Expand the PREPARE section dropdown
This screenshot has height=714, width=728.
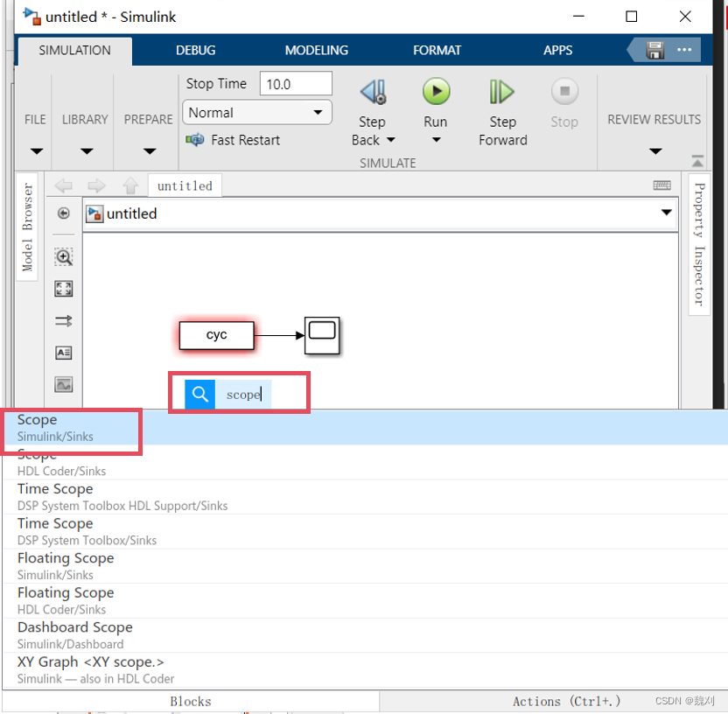[150, 151]
